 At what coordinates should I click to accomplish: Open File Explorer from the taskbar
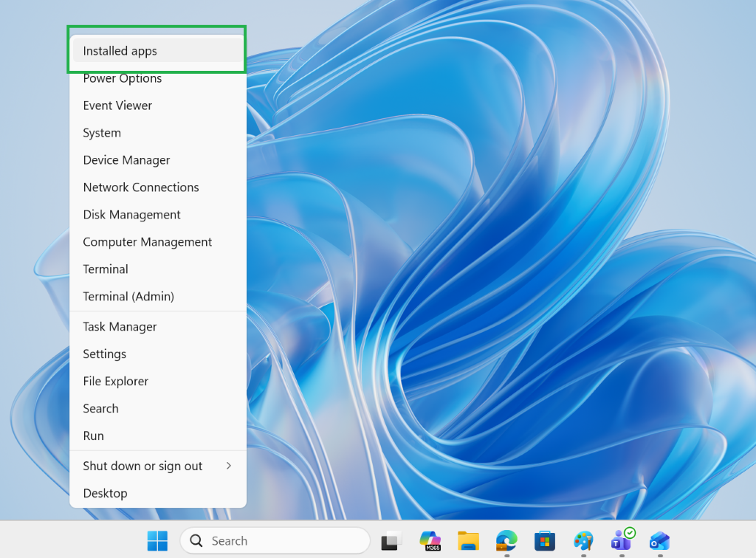click(468, 540)
